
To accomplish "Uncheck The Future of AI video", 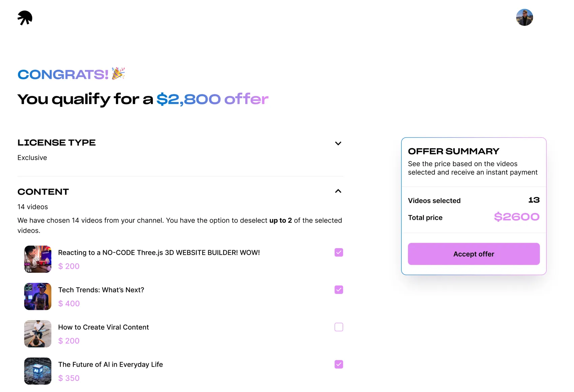I will pos(339,364).
